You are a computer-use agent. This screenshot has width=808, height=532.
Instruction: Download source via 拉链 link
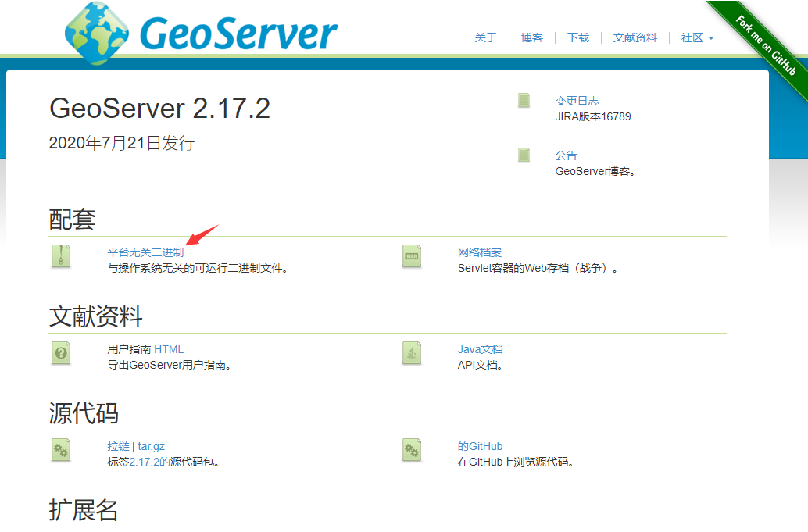pos(118,446)
